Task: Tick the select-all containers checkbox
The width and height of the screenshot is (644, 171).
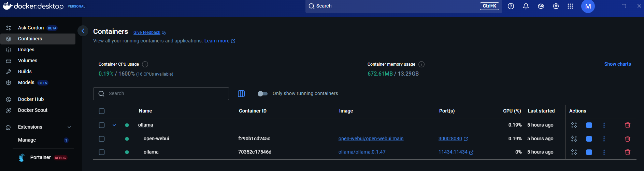Action: (x=102, y=111)
